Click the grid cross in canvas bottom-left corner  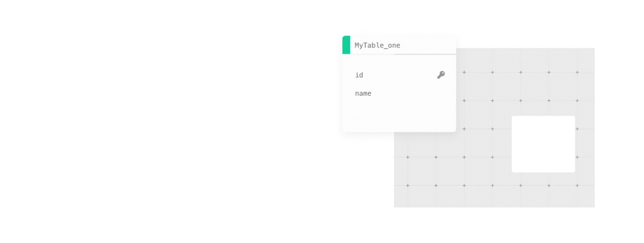coord(408,185)
